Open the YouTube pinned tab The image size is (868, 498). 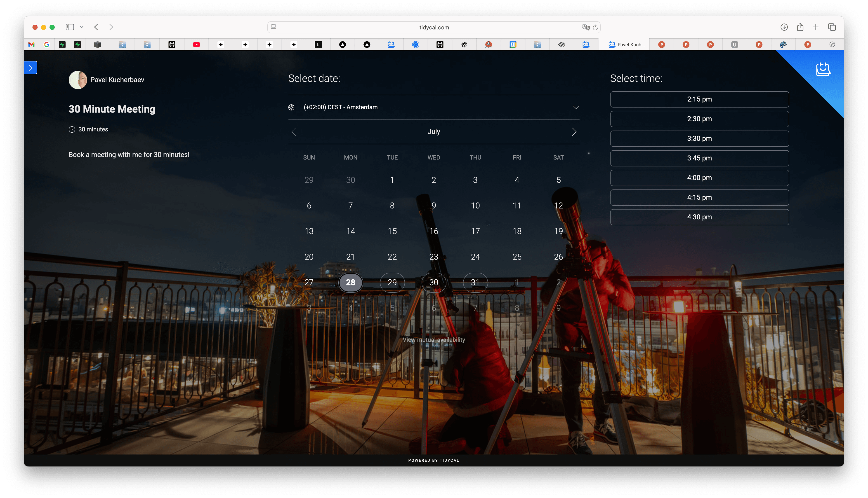pos(196,44)
